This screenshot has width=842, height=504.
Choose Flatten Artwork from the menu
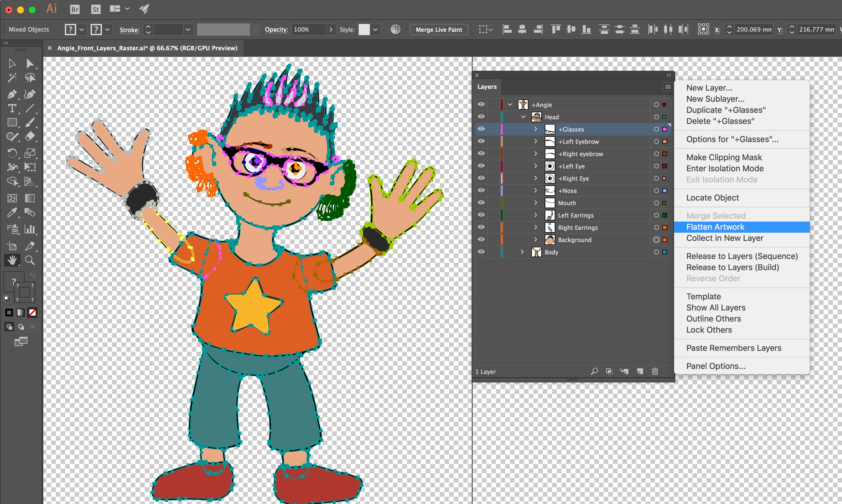pyautogui.click(x=715, y=227)
